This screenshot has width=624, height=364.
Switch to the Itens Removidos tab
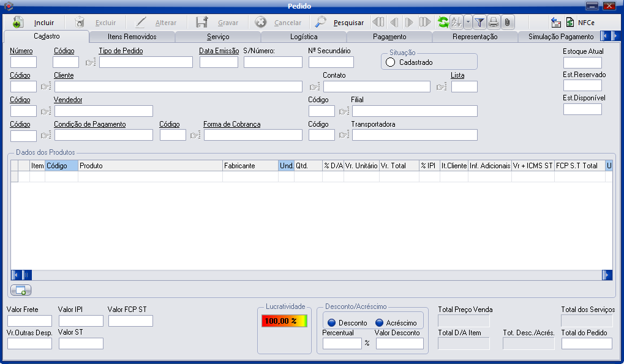click(x=132, y=37)
